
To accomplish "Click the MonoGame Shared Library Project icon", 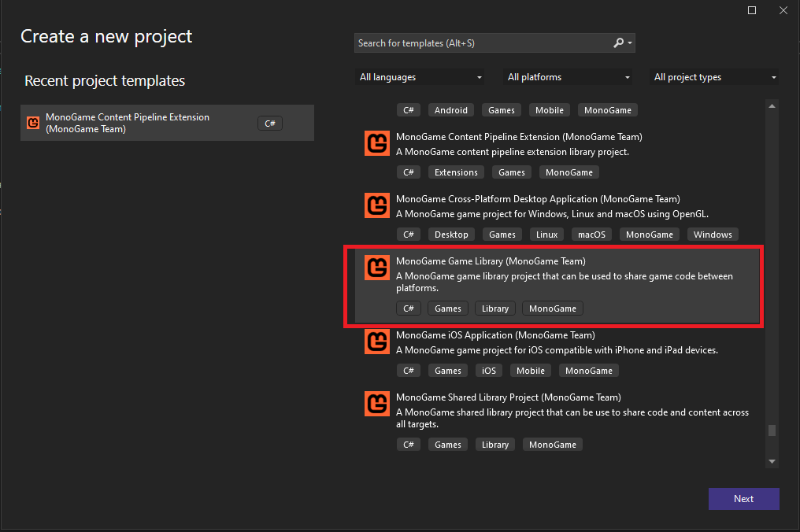I will [377, 404].
